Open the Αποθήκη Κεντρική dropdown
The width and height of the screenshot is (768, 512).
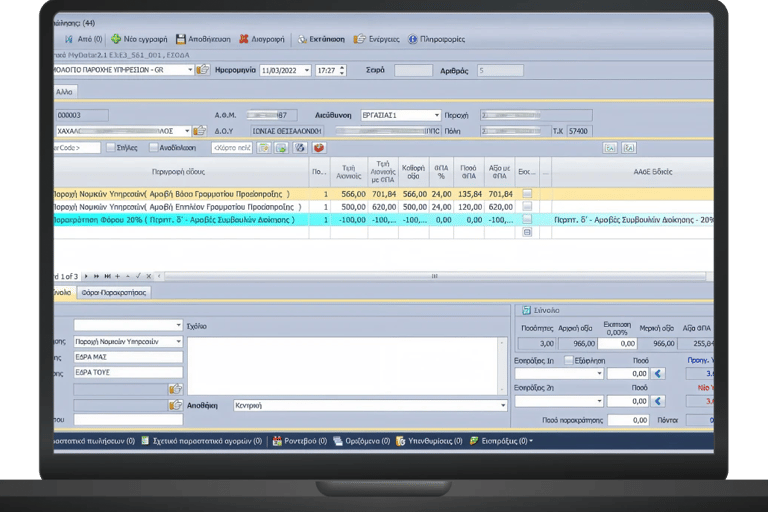[502, 406]
